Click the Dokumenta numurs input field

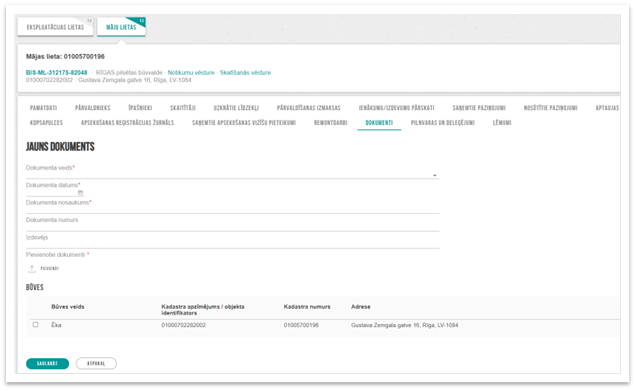pyautogui.click(x=232, y=227)
